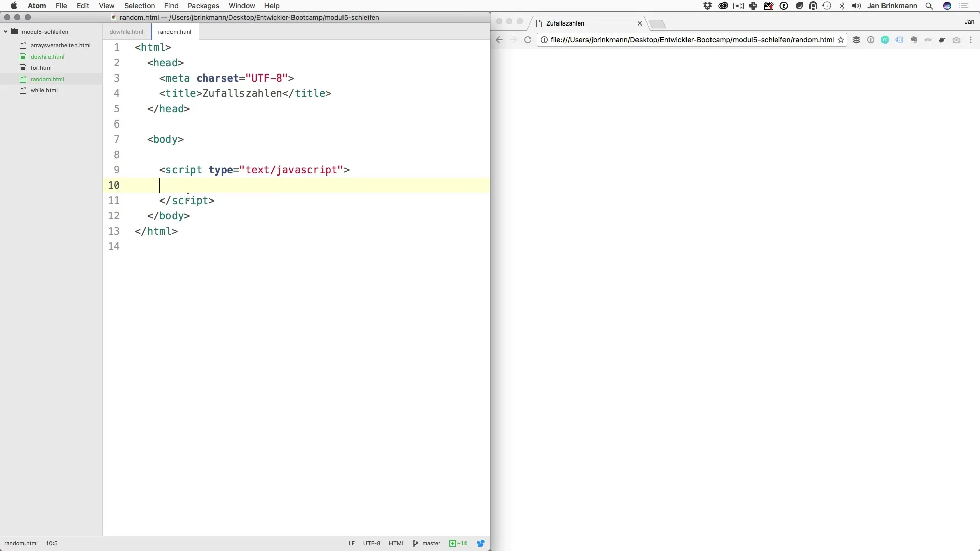This screenshot has height=551, width=980.
Task: Click empty line 14 in editor
Action: click(x=296, y=246)
